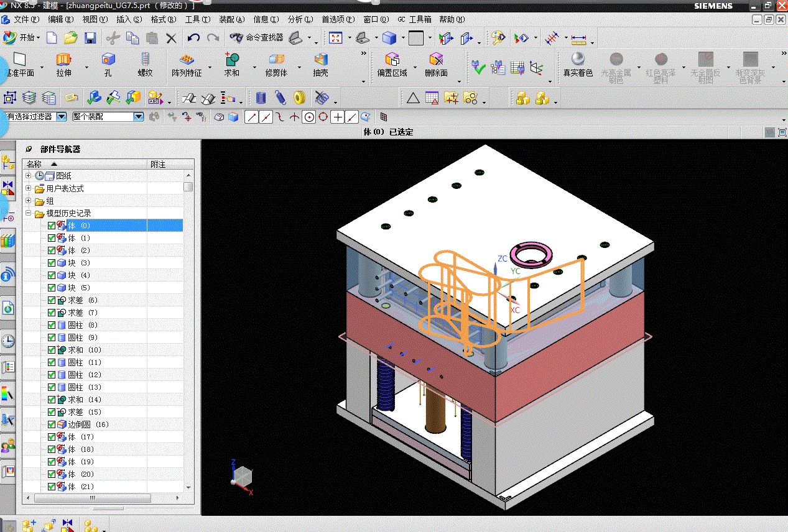The width and height of the screenshot is (788, 532).
Task: Click the 基准平面 datum plane tool
Action: (x=20, y=65)
